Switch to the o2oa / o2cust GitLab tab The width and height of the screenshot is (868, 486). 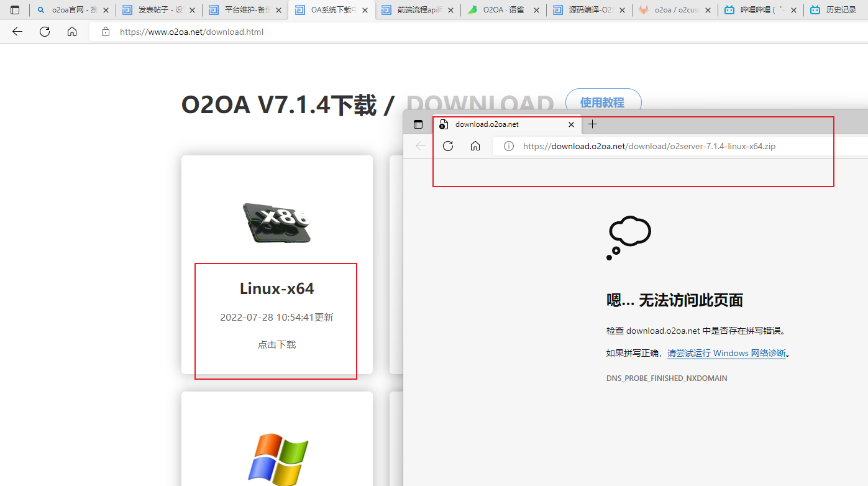coord(675,10)
